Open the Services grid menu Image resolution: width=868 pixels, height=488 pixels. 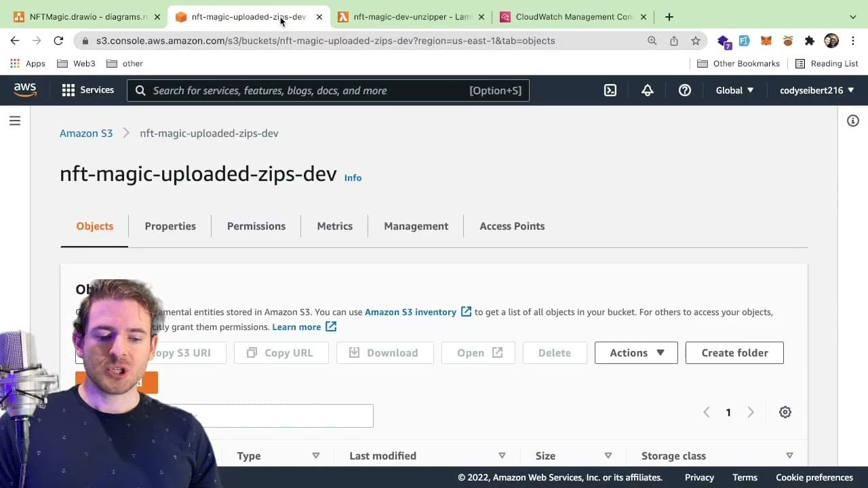coord(87,90)
